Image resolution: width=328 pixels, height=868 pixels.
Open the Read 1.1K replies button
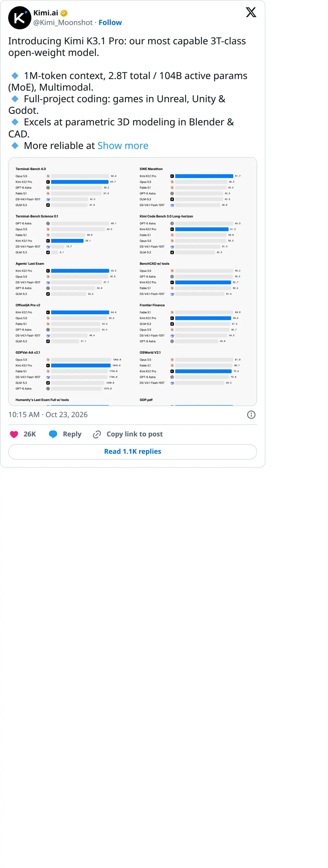pos(133,451)
